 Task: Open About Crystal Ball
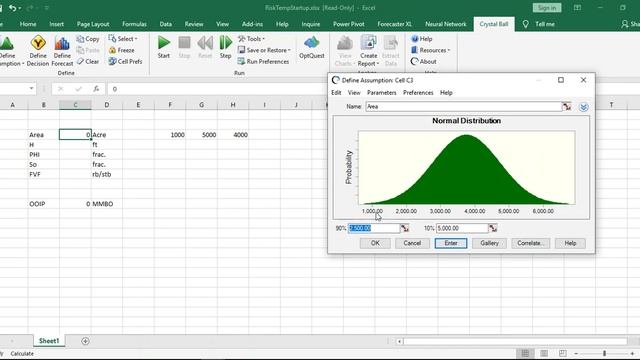coord(424,61)
